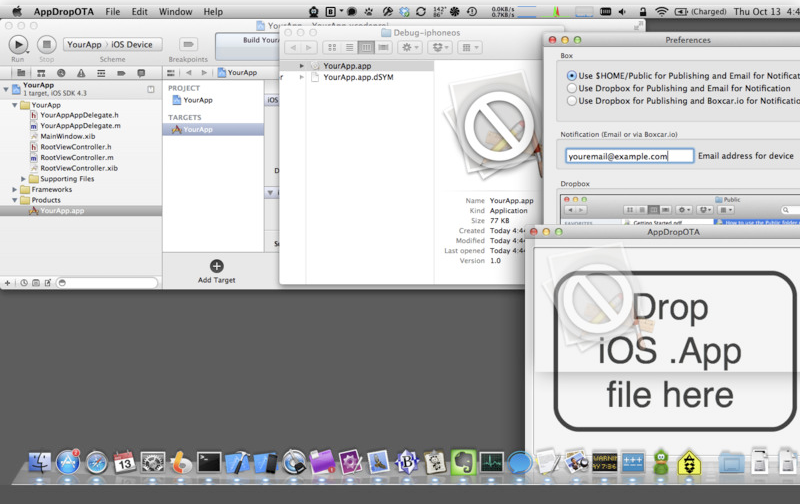
Task: Select YourApp.app in Finder column
Action: tap(347, 66)
